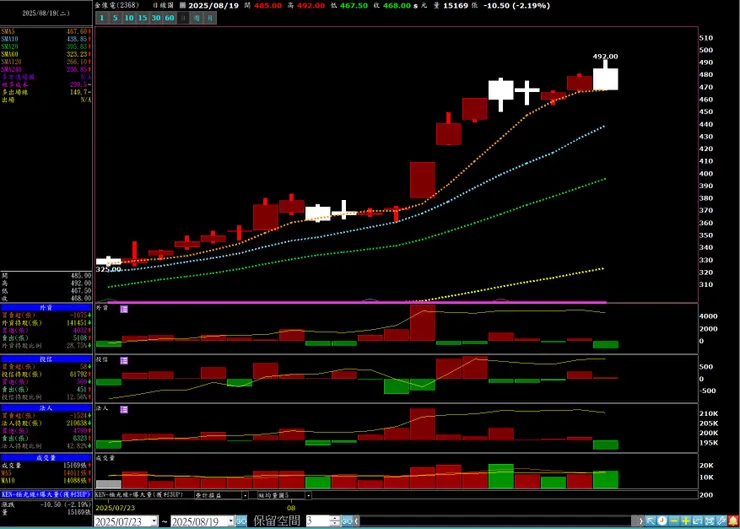
Task: Click the clock icon in bottom toolbar
Action: pyautogui.click(x=662, y=521)
